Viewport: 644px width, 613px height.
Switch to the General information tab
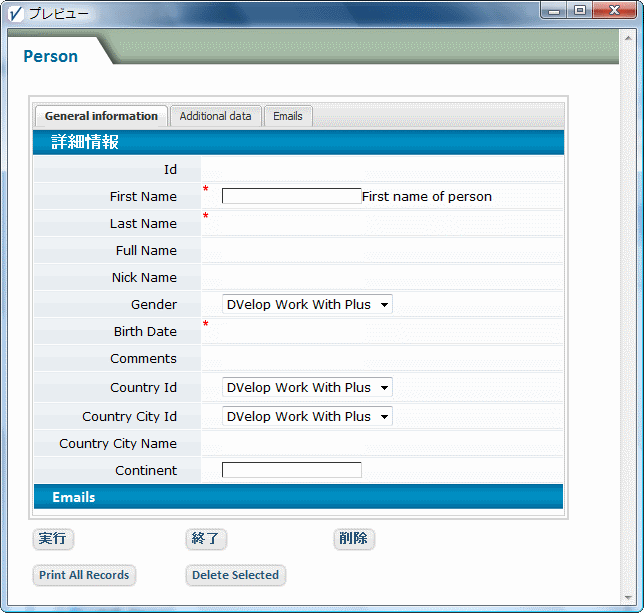coord(101,116)
